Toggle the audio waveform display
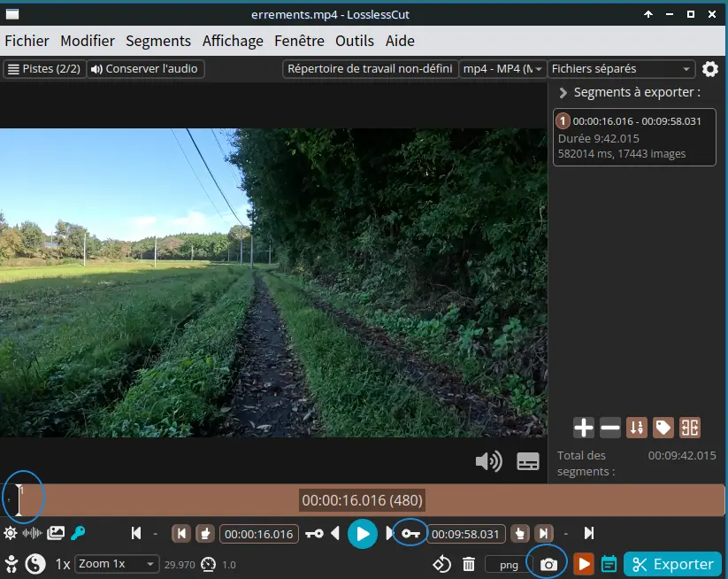 (33, 533)
